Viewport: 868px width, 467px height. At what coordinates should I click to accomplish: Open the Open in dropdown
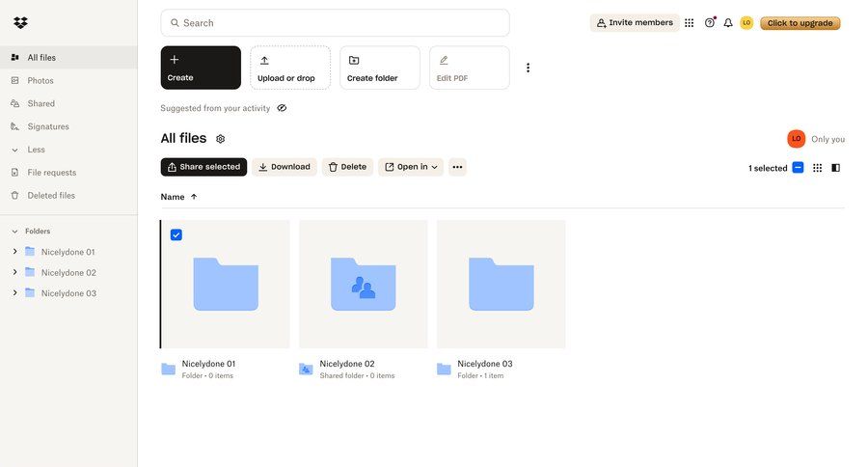[411, 167]
